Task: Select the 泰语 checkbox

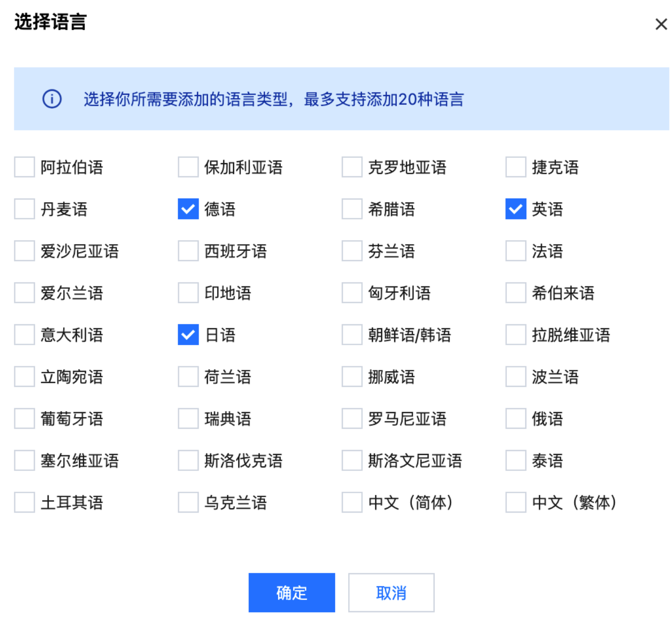Action: tap(516, 461)
